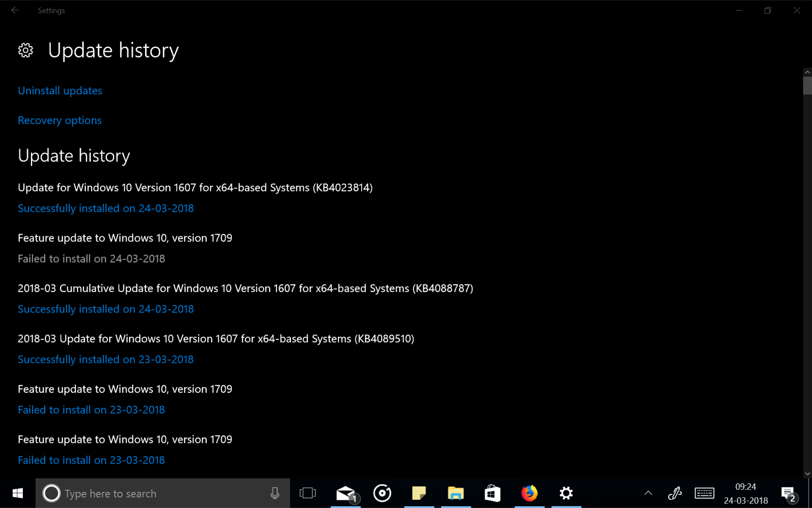Screen dimensions: 812x508
Task: Select the Feature update 1709 entry above 'Failed to install on 24-03-2018'
Action: [x=125, y=238]
